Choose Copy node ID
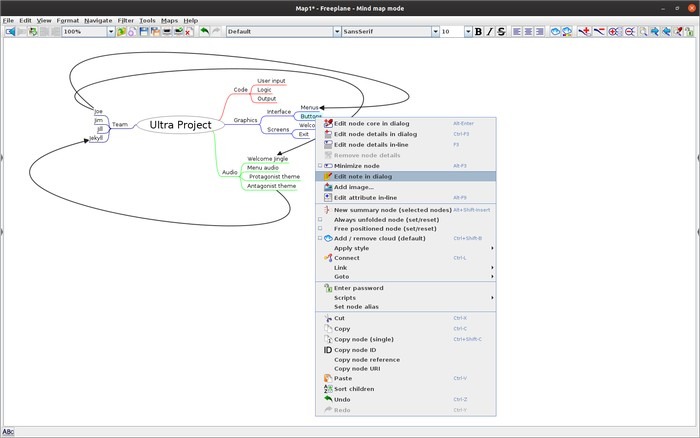Viewport: 700px width, 438px height. (405, 350)
